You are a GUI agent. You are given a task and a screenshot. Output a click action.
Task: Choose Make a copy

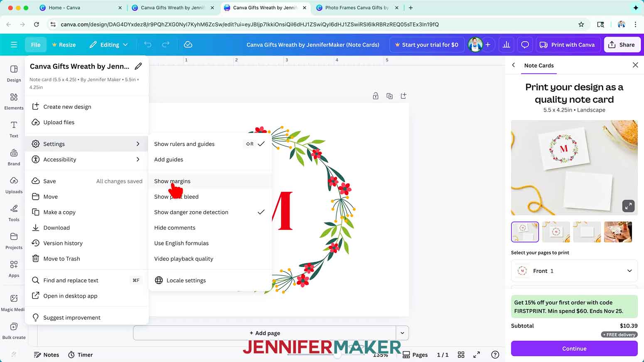click(86, 212)
